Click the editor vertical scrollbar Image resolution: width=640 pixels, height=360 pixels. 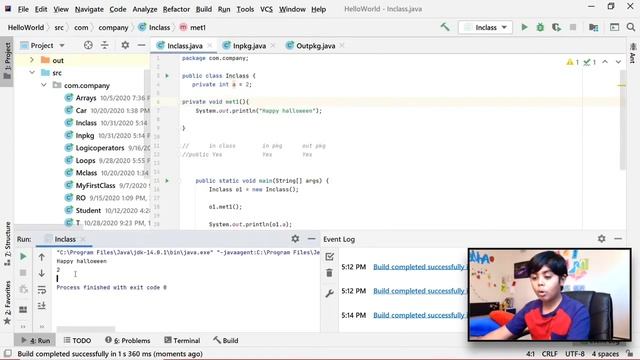[x=622, y=120]
